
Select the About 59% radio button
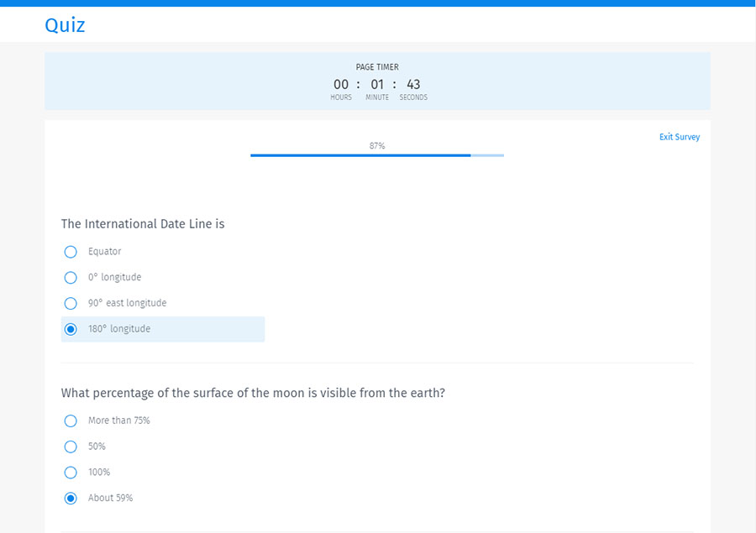tap(71, 498)
